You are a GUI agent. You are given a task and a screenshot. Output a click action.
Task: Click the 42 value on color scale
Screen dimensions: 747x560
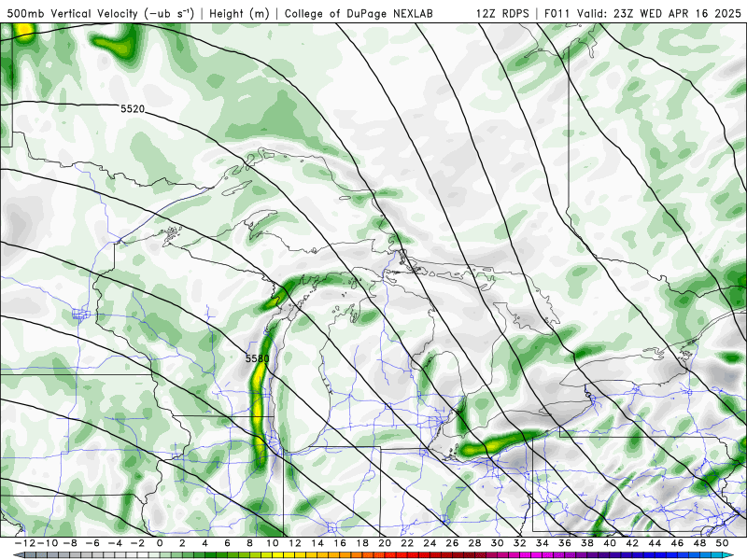pyautogui.click(x=632, y=543)
